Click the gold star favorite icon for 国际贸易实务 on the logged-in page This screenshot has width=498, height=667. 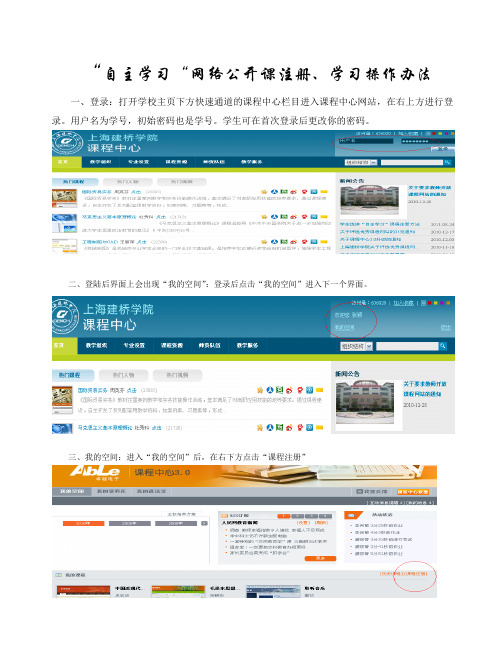coord(260,390)
